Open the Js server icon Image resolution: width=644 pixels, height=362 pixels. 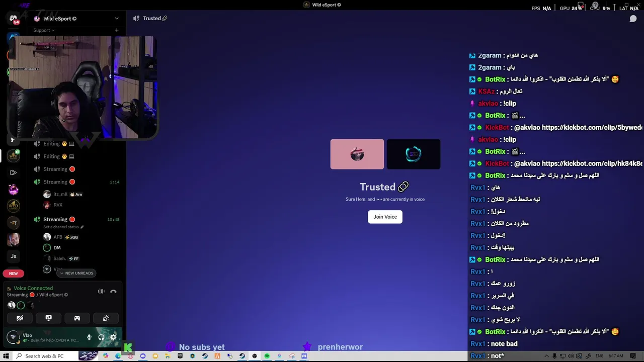click(14, 256)
